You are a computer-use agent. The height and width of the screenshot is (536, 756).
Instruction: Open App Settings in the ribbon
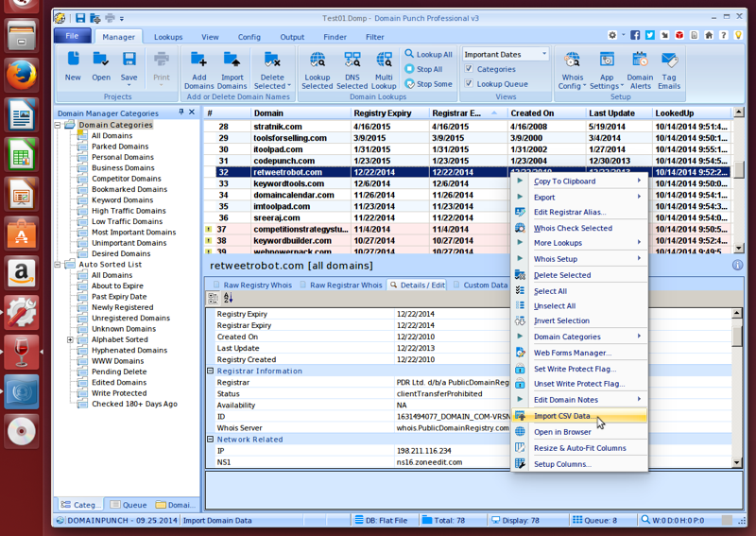point(607,70)
